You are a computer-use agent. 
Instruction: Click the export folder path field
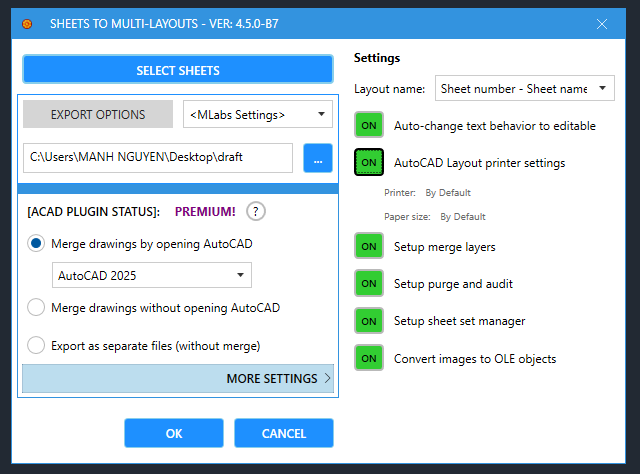pyautogui.click(x=158, y=158)
